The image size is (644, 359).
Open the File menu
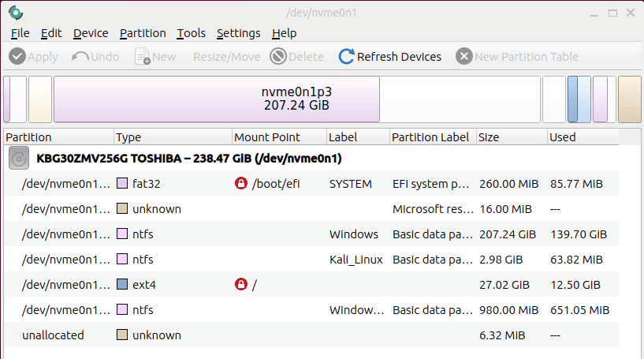tap(20, 33)
